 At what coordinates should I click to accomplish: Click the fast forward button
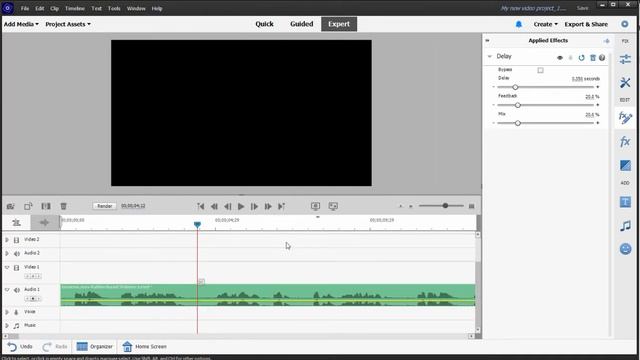(268, 207)
